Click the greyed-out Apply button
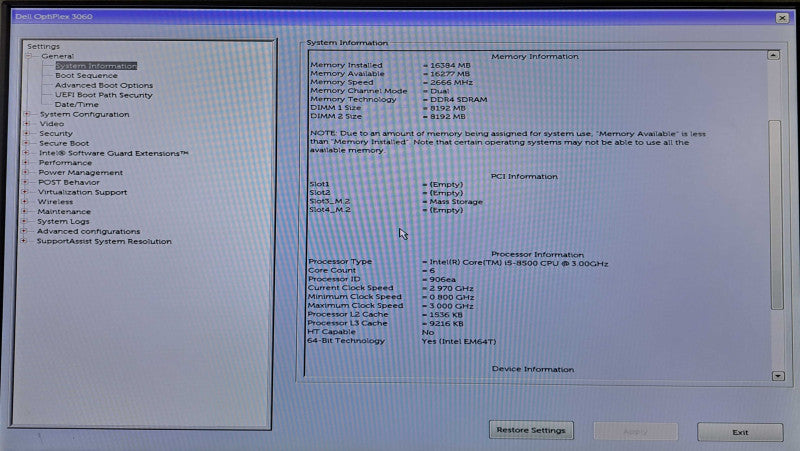This screenshot has height=451, width=800. coord(636,432)
